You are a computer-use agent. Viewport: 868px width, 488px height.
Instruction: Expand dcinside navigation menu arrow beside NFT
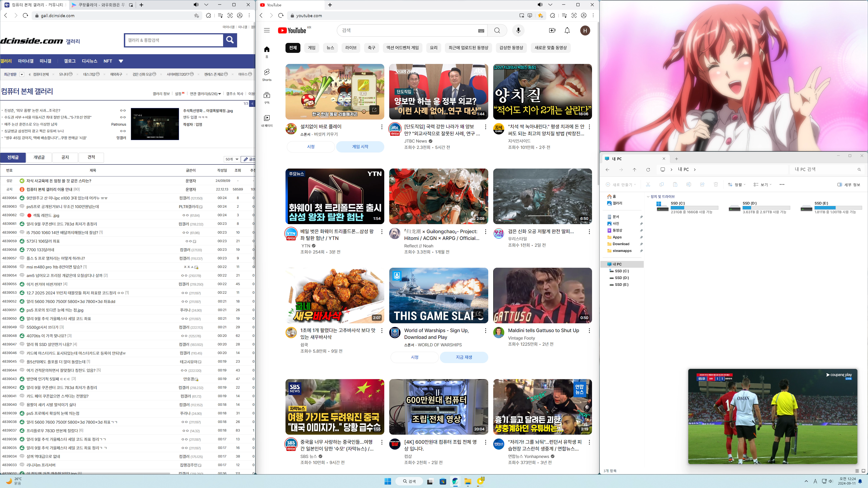point(121,61)
